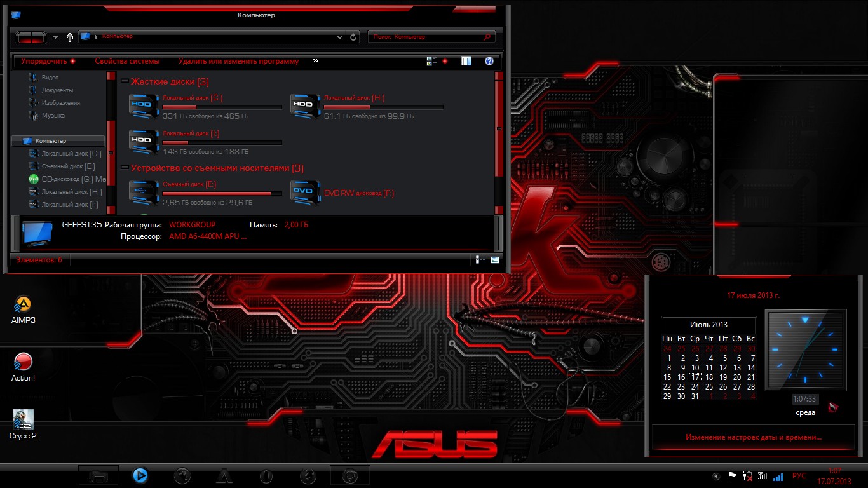Click the Explorer help question mark icon

489,61
